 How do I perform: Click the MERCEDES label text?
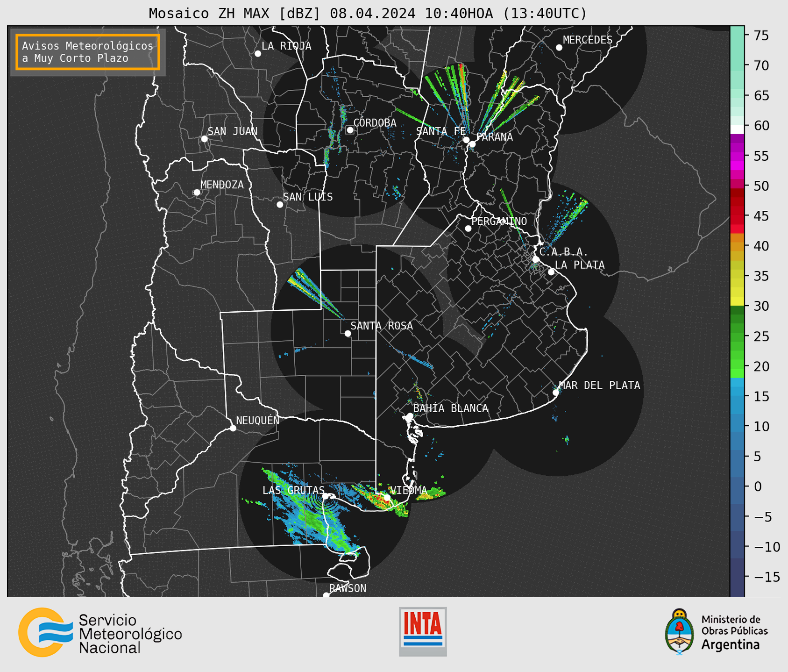click(588, 40)
